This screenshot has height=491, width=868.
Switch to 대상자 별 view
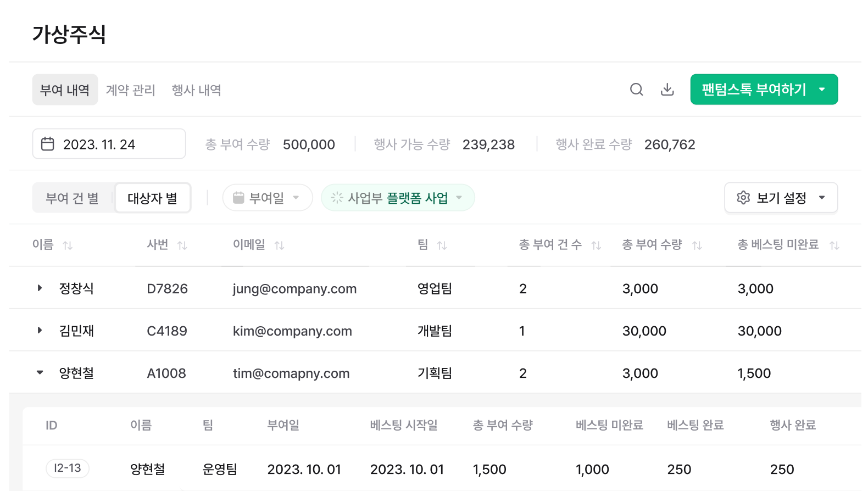153,198
